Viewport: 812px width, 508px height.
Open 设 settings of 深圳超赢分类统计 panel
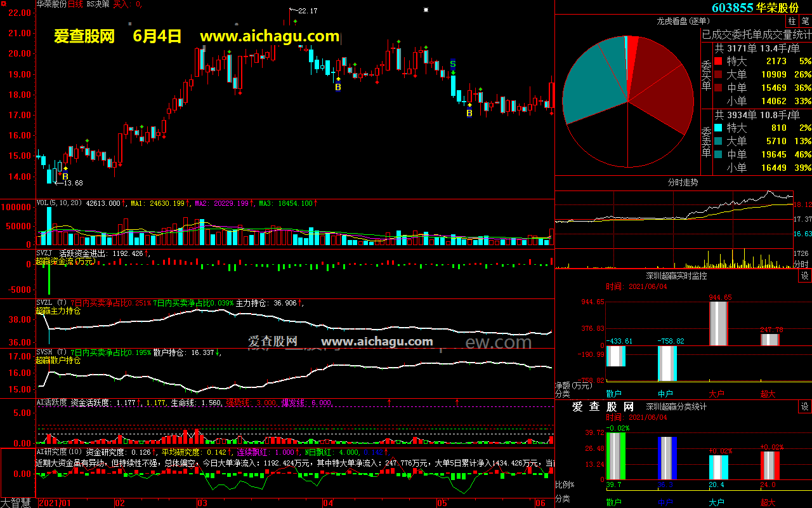[805, 406]
